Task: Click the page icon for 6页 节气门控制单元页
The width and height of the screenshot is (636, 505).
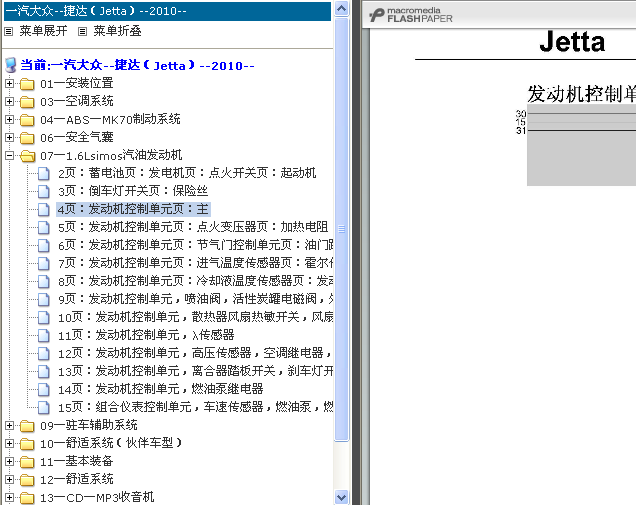Action: [x=44, y=245]
